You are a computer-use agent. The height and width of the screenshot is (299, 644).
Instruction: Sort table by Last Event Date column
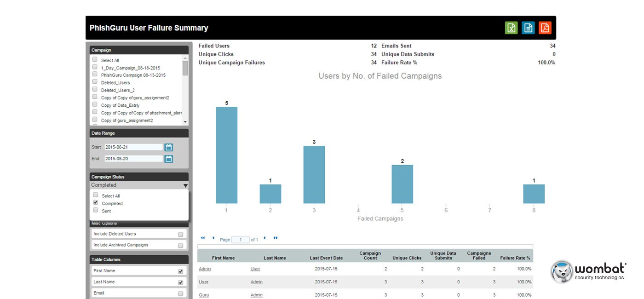pyautogui.click(x=326, y=258)
